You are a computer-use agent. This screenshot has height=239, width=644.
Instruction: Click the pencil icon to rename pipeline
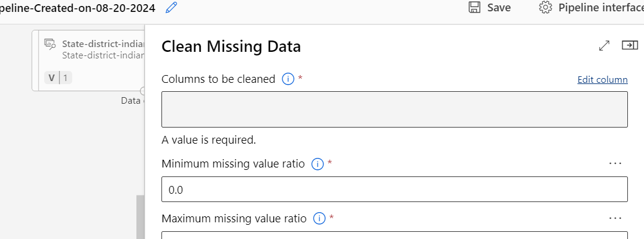coord(171,8)
